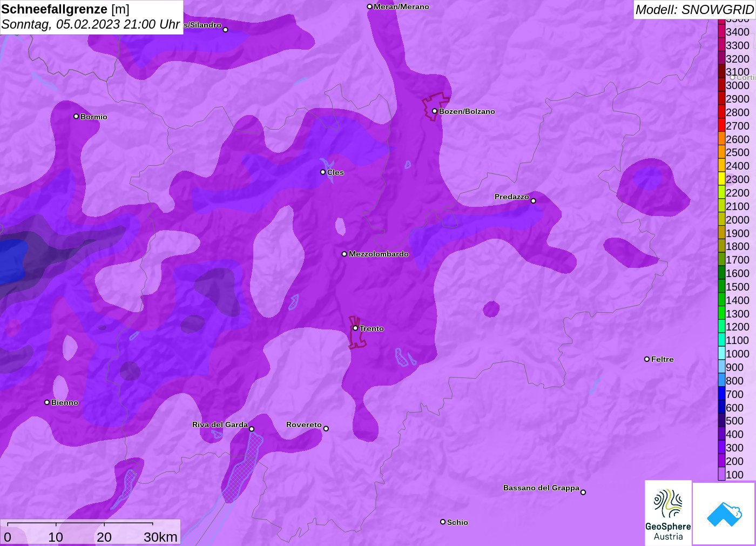Click the Schneefallgrenze [m] title
756x546 pixels.
[65, 9]
